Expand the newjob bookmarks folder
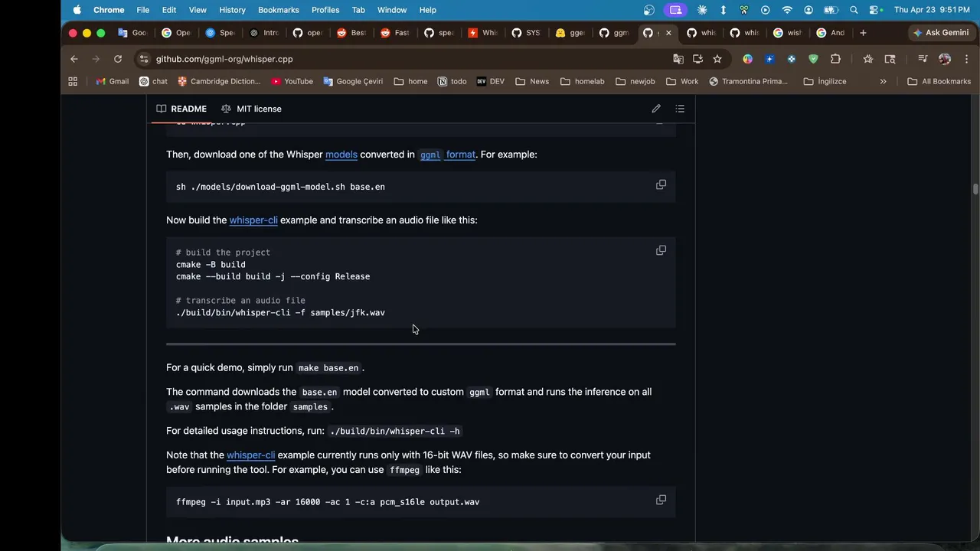 (x=635, y=81)
